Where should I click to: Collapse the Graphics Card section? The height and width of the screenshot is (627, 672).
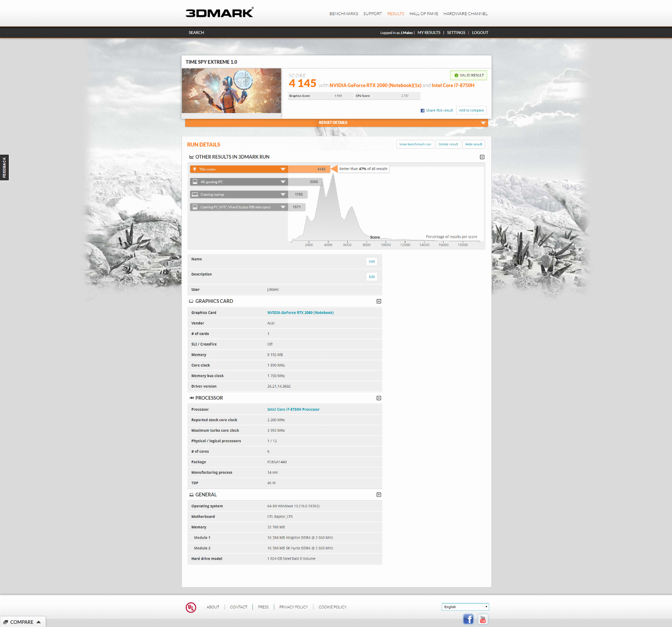pos(379,302)
